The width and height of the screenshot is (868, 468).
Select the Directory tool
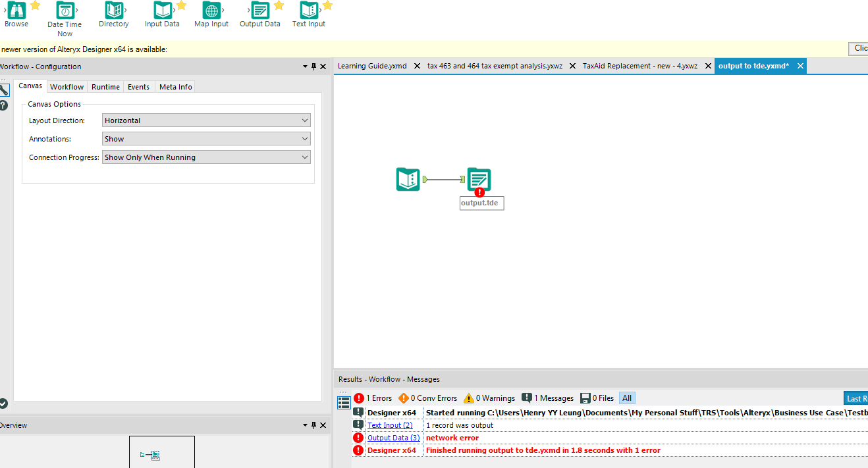pos(113,11)
